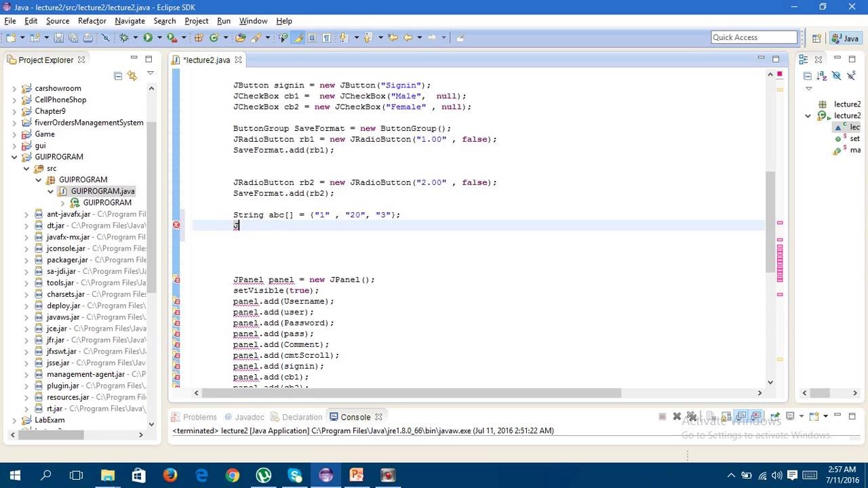The width and height of the screenshot is (868, 488).
Task: Click the Search flashlight toolbar icon
Action: point(255,37)
